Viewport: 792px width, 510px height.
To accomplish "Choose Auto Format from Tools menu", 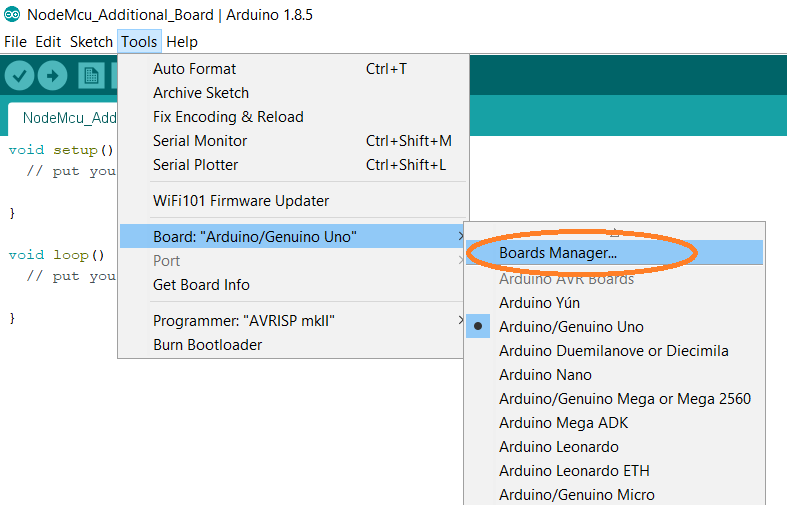I will (x=195, y=69).
